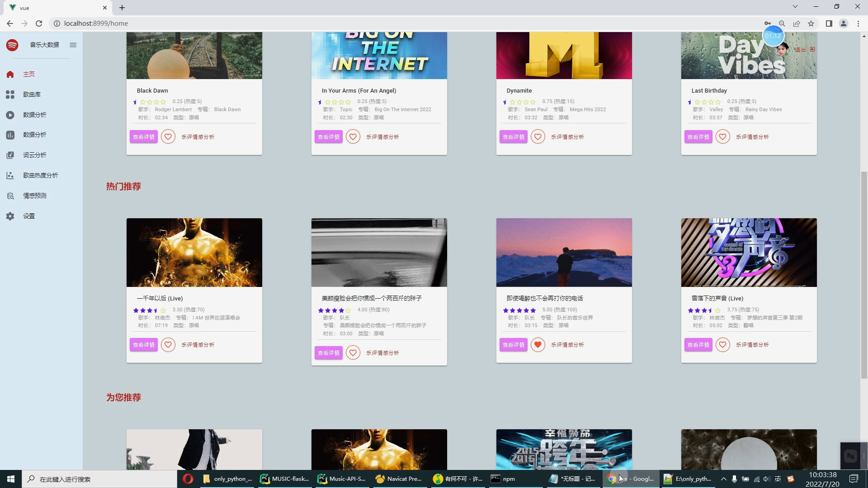The height and width of the screenshot is (488, 868).
Task: Click 雪落下的声音 album cover thumbnail
Action: (x=749, y=252)
